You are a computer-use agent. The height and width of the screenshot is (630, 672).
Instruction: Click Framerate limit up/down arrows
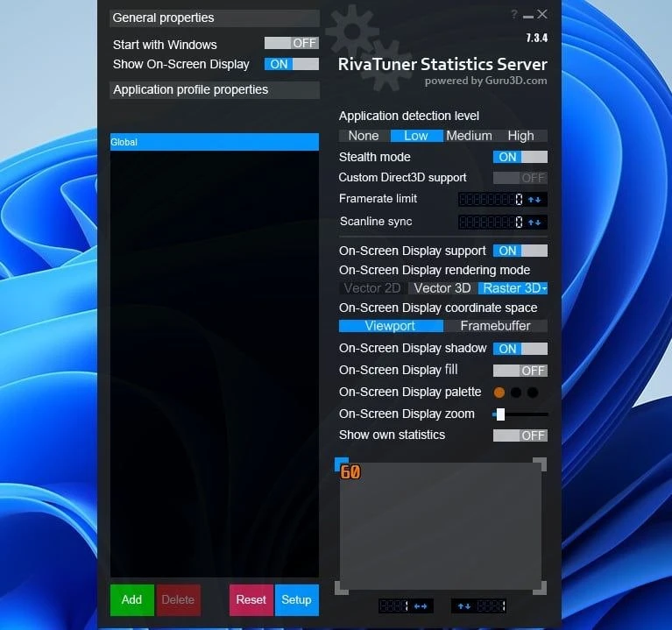(534, 200)
